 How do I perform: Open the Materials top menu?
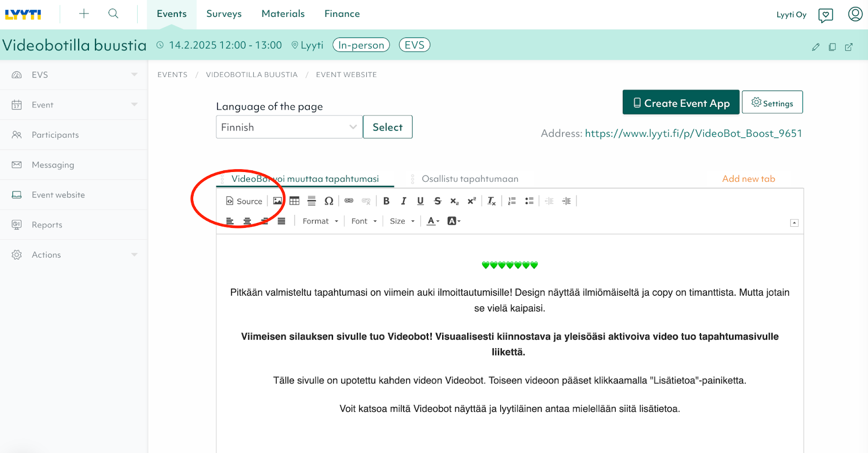(x=283, y=14)
